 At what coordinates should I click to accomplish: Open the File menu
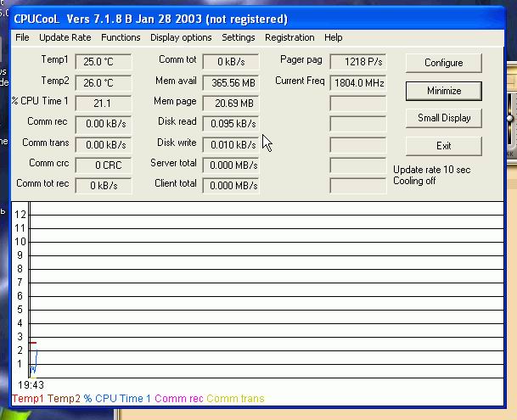tap(22, 37)
